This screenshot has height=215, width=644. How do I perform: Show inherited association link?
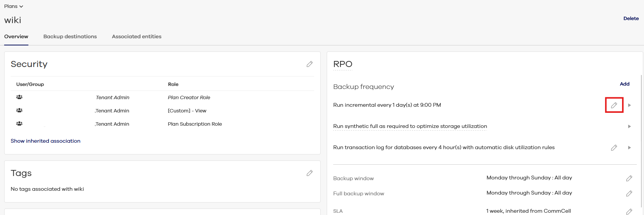pos(45,141)
